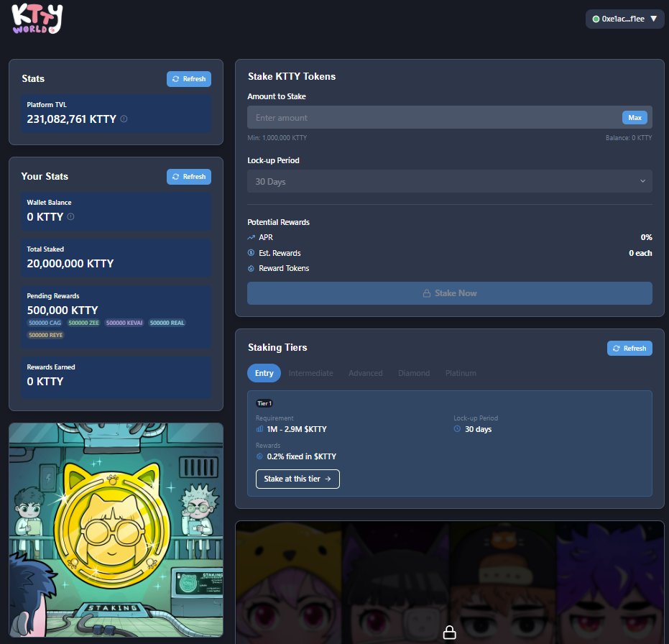Click the 231,082,761 KTTY TVL value
This screenshot has width=669, height=644.
pos(71,119)
